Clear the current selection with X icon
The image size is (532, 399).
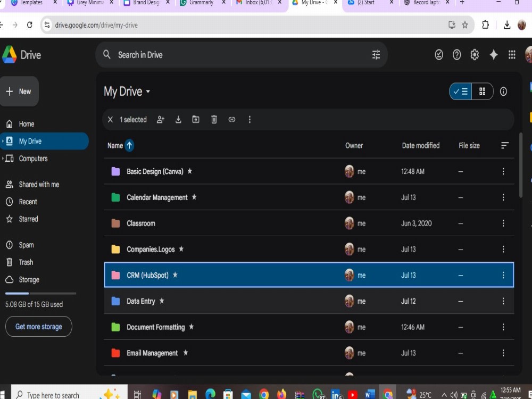[x=110, y=119]
